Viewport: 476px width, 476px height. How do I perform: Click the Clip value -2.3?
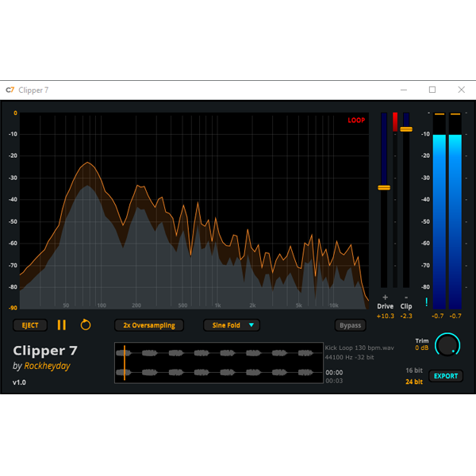click(x=406, y=316)
